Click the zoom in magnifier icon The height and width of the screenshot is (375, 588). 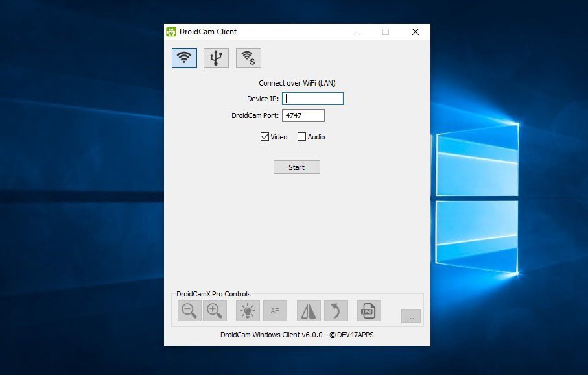(x=215, y=311)
